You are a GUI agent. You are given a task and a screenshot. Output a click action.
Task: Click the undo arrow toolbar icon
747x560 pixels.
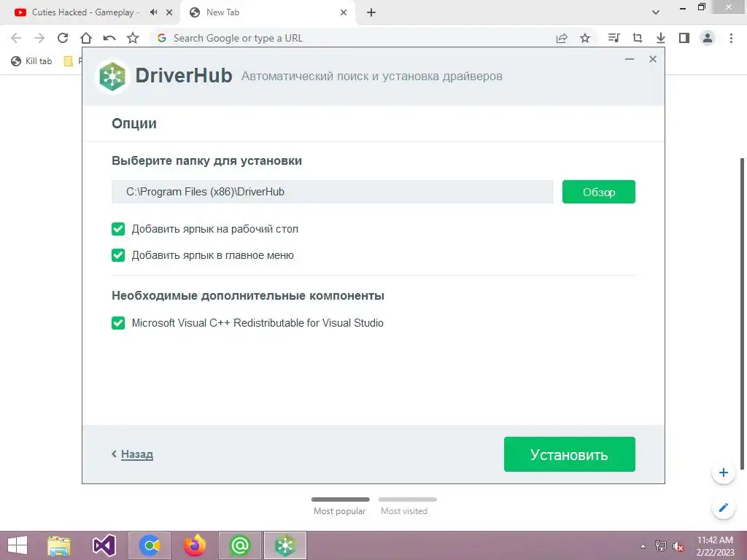pos(109,38)
